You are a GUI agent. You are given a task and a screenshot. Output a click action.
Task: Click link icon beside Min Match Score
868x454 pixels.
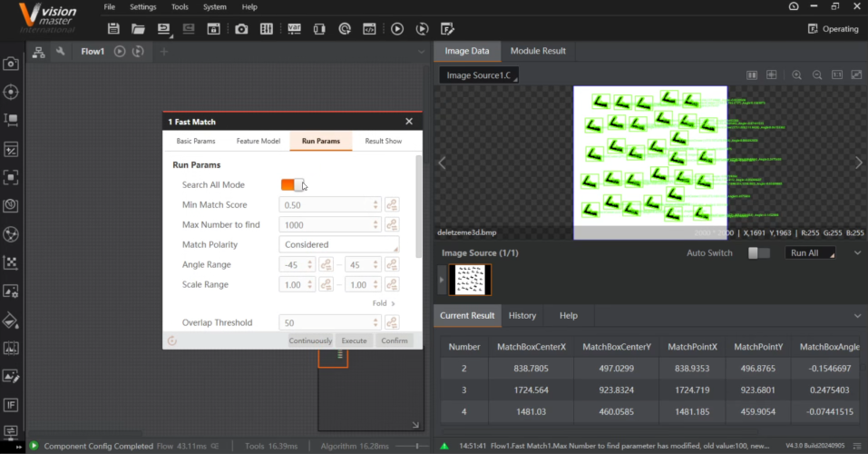392,205
